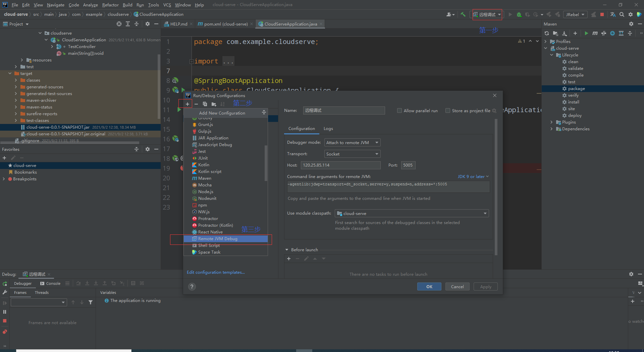The width and height of the screenshot is (644, 352).
Task: Click Add before-launch task plus icon
Action: [x=289, y=259]
